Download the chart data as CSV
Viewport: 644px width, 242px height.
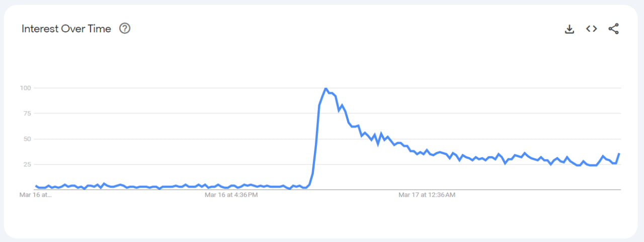click(570, 29)
